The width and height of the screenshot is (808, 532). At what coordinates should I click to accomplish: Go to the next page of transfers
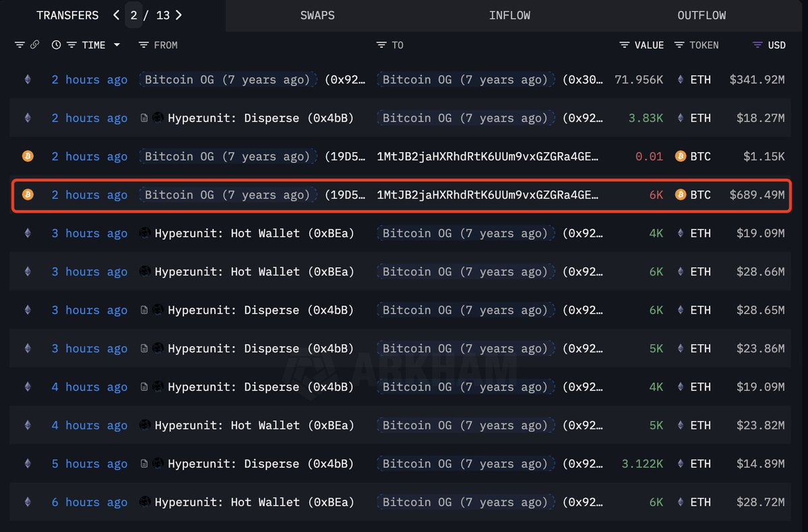point(179,15)
